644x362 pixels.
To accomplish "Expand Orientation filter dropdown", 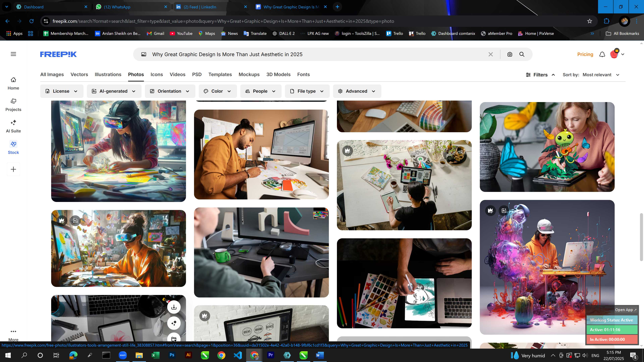I will 170,91.
